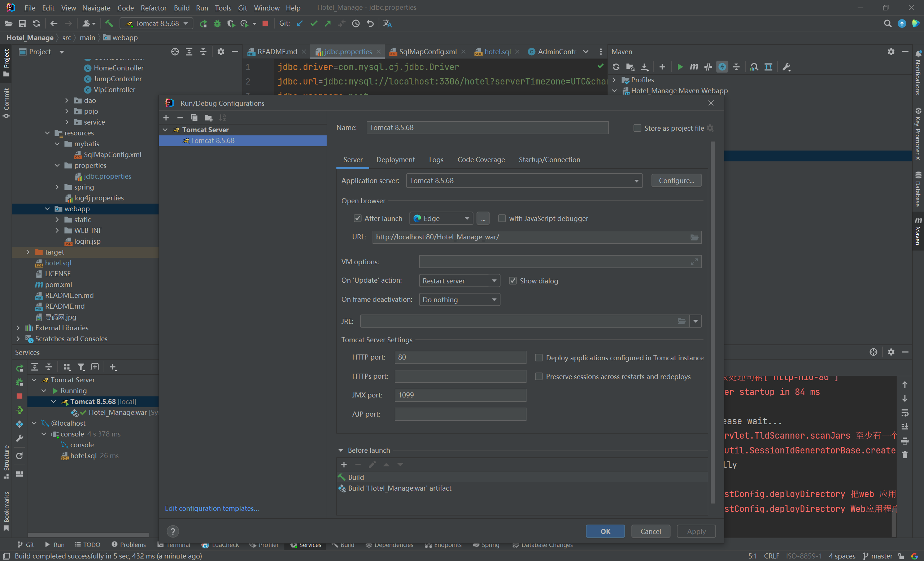Open URL browse folder icon in dialog

coord(694,238)
